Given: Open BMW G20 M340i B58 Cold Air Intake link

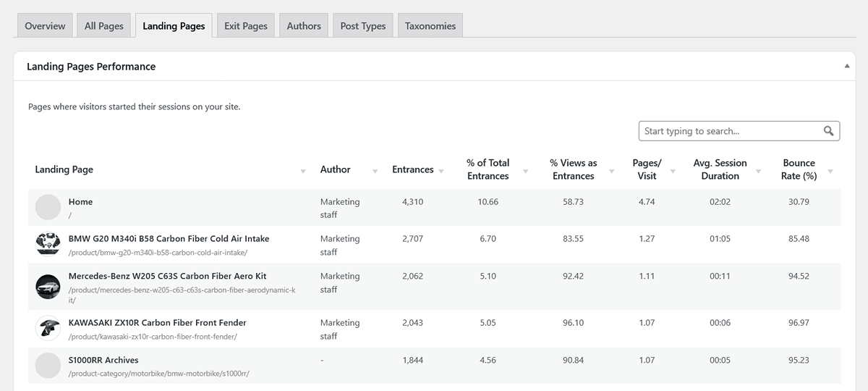Looking at the screenshot, I should click(169, 239).
